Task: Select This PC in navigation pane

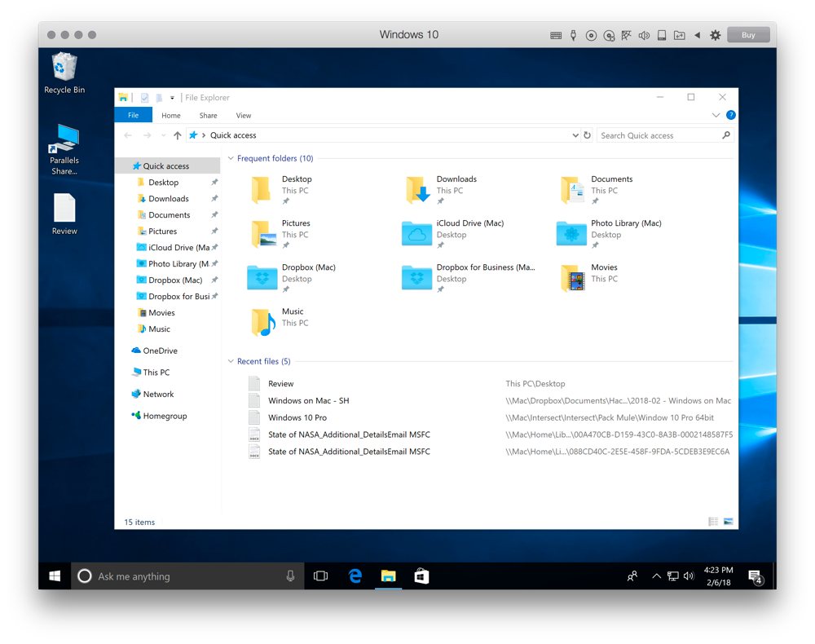Action: (x=167, y=373)
